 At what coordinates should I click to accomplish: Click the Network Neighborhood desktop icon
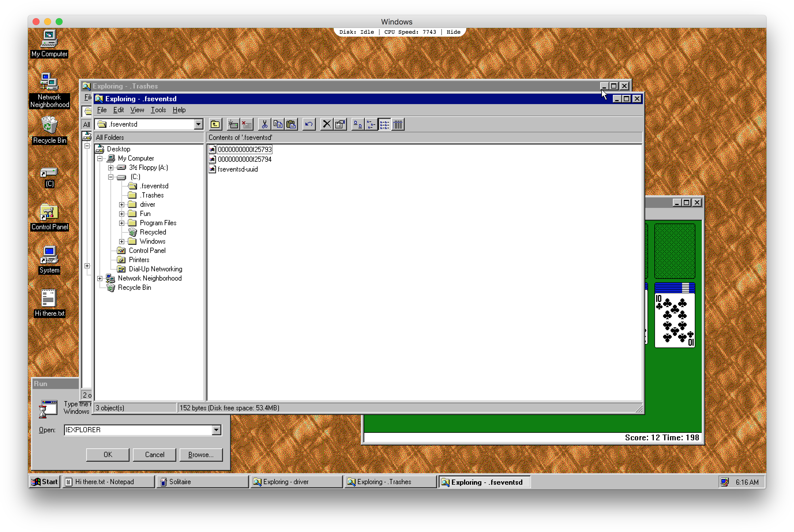pyautogui.click(x=50, y=91)
